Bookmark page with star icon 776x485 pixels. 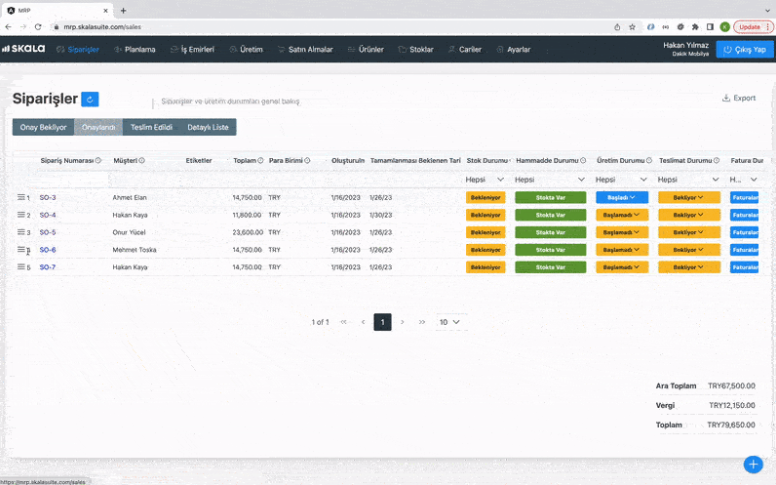pyautogui.click(x=632, y=27)
